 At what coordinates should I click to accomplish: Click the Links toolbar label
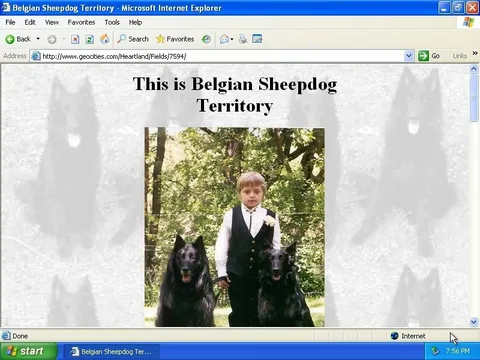(x=460, y=56)
